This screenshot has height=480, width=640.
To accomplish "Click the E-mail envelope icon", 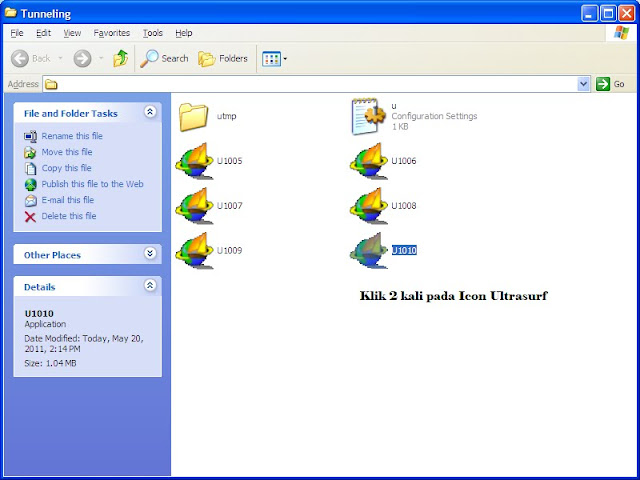I will point(30,200).
